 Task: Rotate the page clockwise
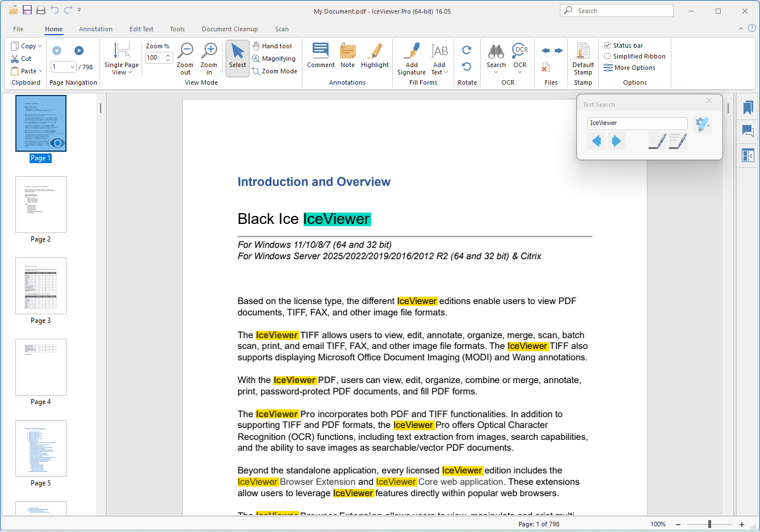[467, 50]
